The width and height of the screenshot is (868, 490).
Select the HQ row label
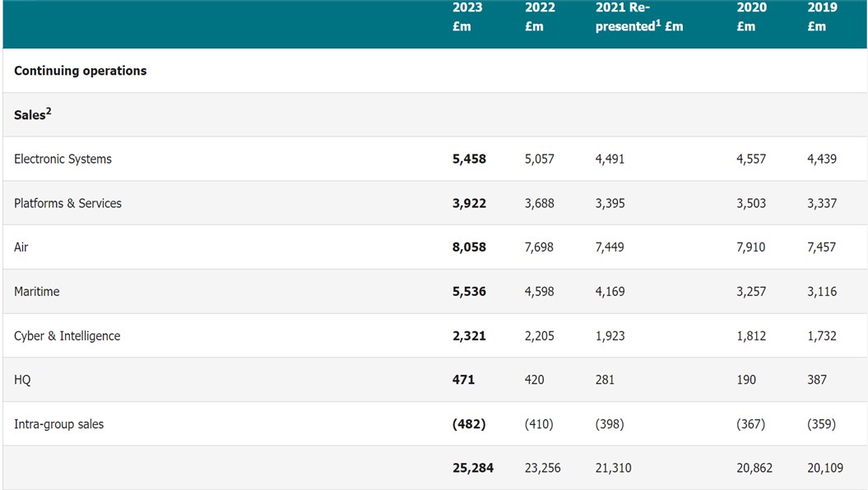(x=22, y=380)
